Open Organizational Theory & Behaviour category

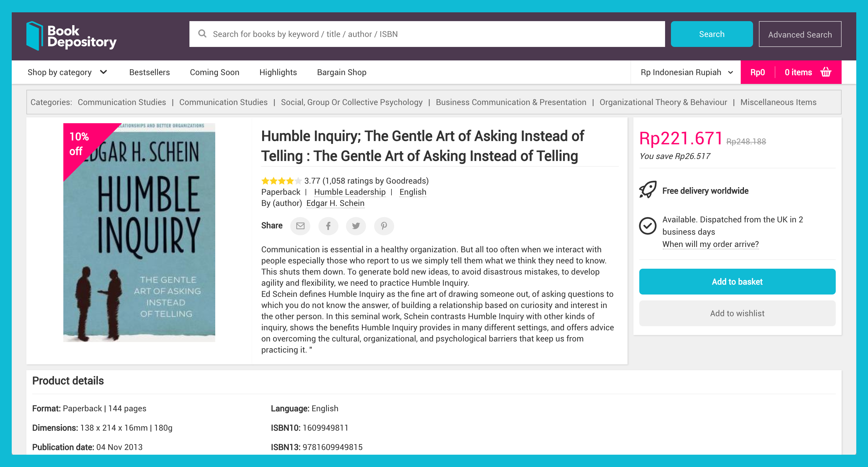click(663, 102)
